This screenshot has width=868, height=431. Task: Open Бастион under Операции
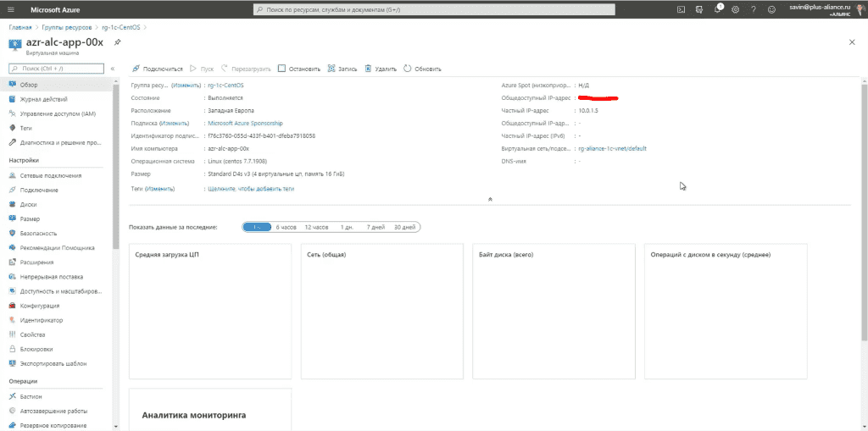click(x=55, y=396)
